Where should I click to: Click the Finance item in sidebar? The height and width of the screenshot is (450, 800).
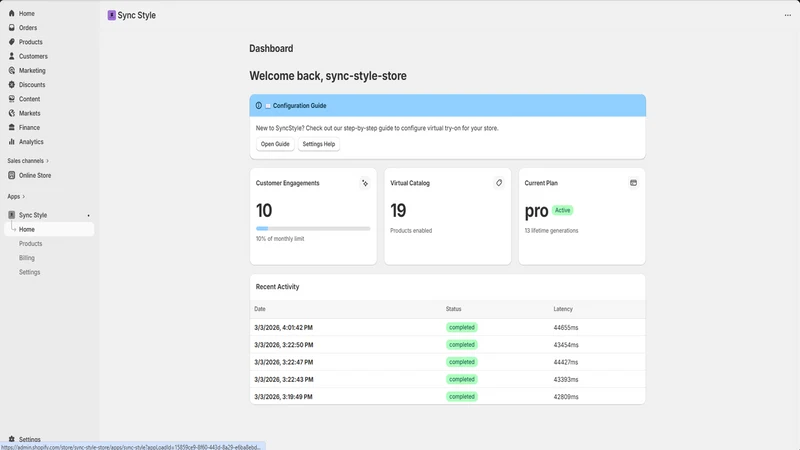[29, 128]
